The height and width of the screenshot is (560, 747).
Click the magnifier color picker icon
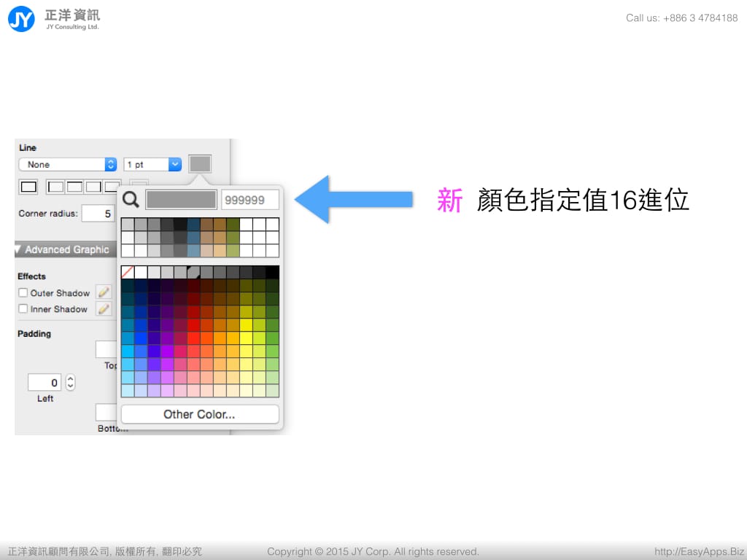tap(131, 200)
